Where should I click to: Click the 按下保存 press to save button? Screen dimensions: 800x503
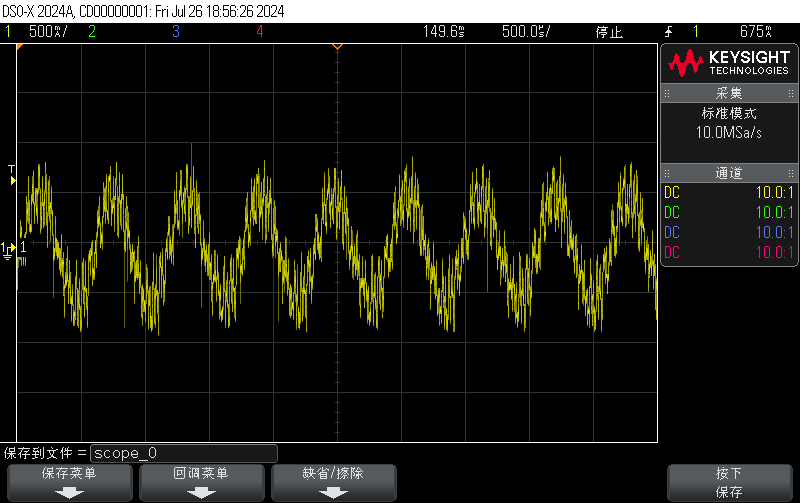(x=730, y=483)
